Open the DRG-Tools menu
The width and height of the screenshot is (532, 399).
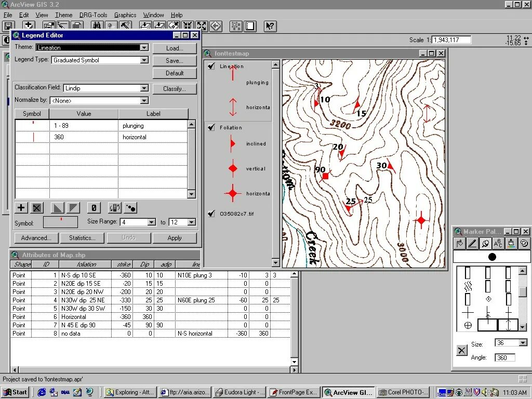tap(94, 15)
